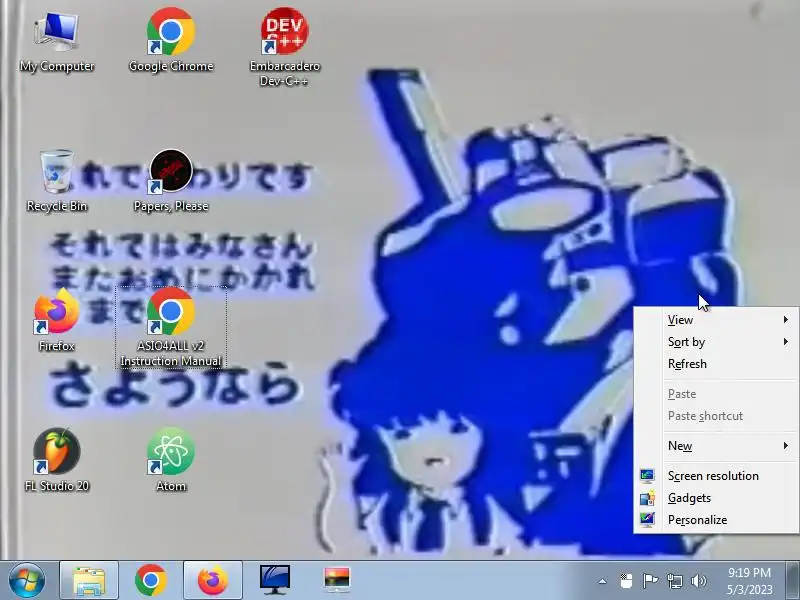This screenshot has height=600, width=800.
Task: Choose Refresh from the context menu
Action: pos(716,364)
